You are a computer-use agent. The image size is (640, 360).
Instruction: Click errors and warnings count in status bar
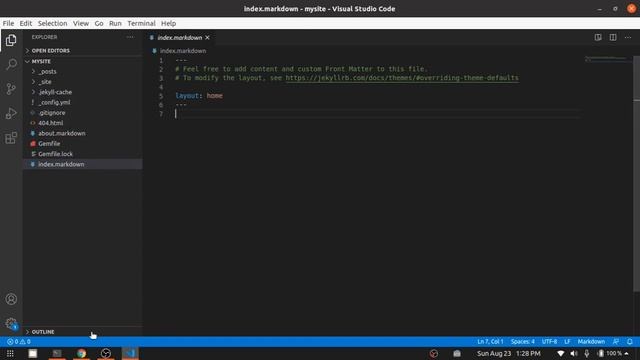tap(19, 342)
